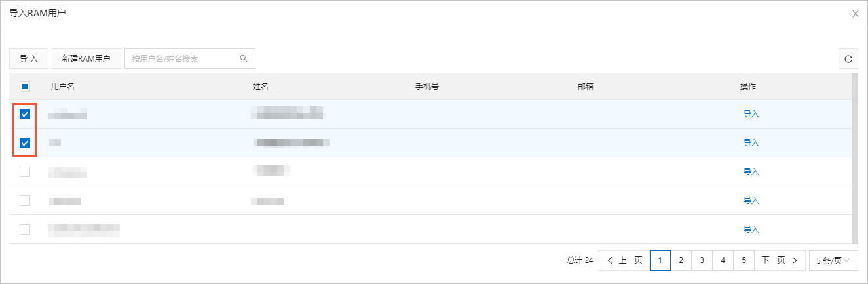Close the 导入RAM用户 dialog
Viewport: 868px width, 284px height.
(855, 14)
